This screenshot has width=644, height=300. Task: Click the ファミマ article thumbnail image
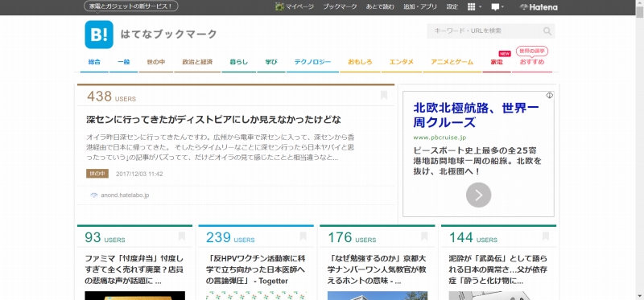click(134, 296)
